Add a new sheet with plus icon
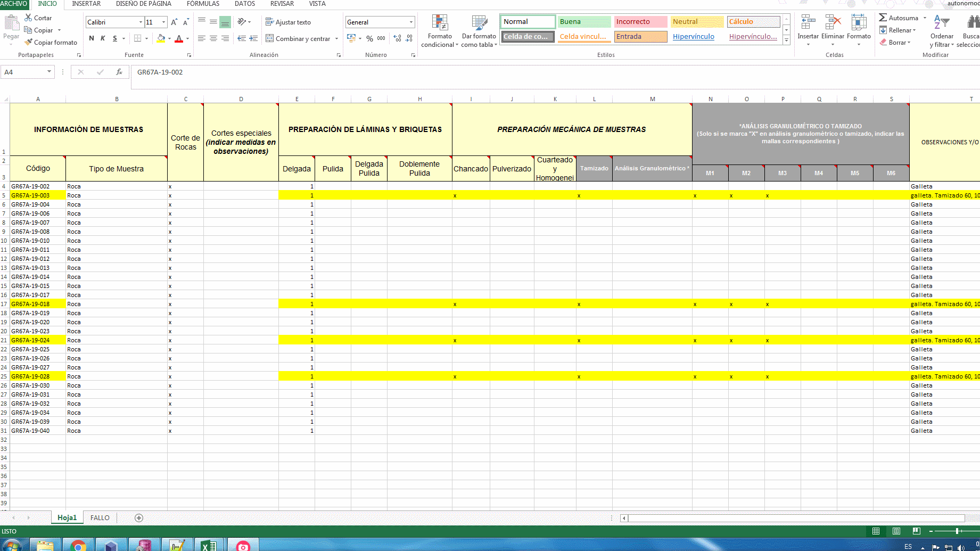980x551 pixels. coord(139,518)
